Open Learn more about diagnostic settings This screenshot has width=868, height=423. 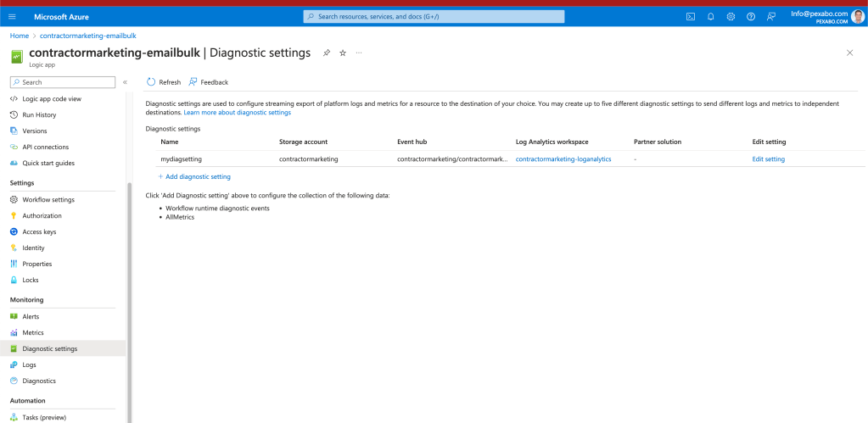tap(237, 112)
